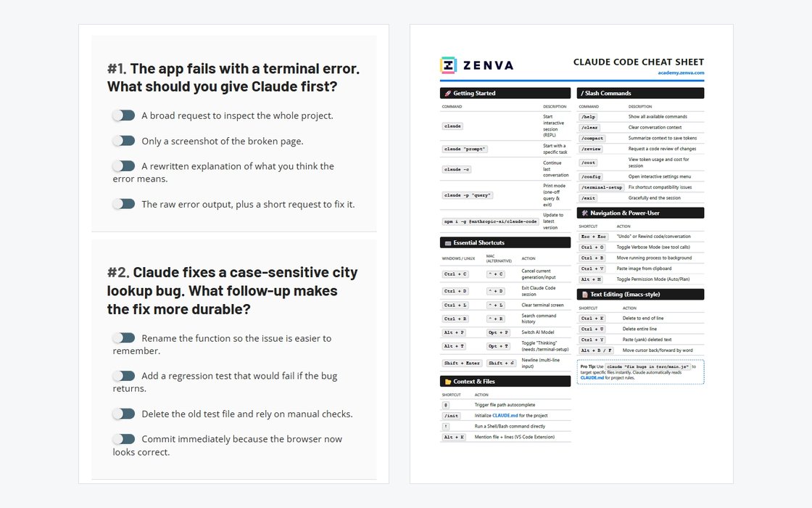Click the '/init' shortcut cell
812x508 pixels.
(451, 416)
